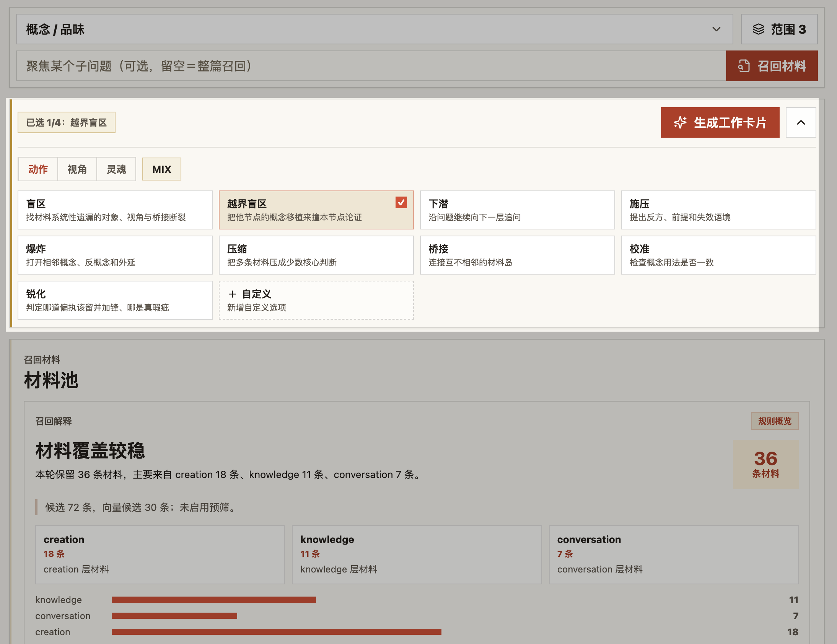The image size is (837, 644).
Task: Click the 聚焦某个子问题 input field
Action: tap(371, 66)
